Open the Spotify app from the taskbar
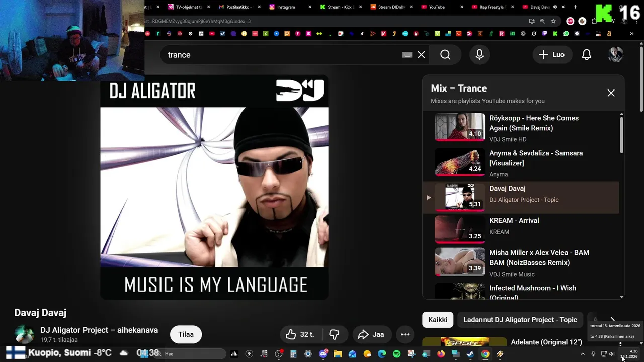This screenshot has height=362, width=644. 397,354
